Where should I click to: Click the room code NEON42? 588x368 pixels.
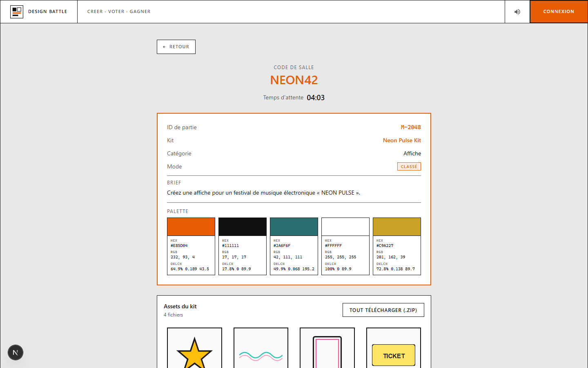[x=294, y=80]
